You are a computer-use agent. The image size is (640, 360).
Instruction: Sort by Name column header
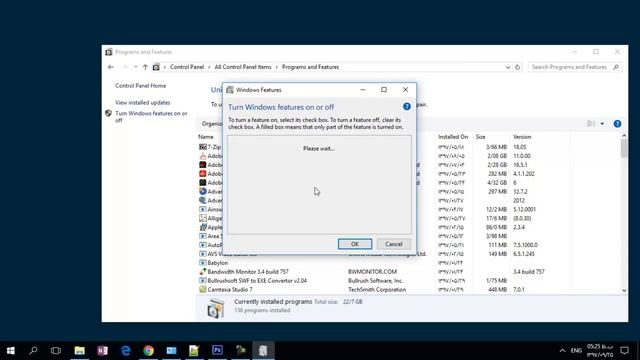[x=206, y=137]
